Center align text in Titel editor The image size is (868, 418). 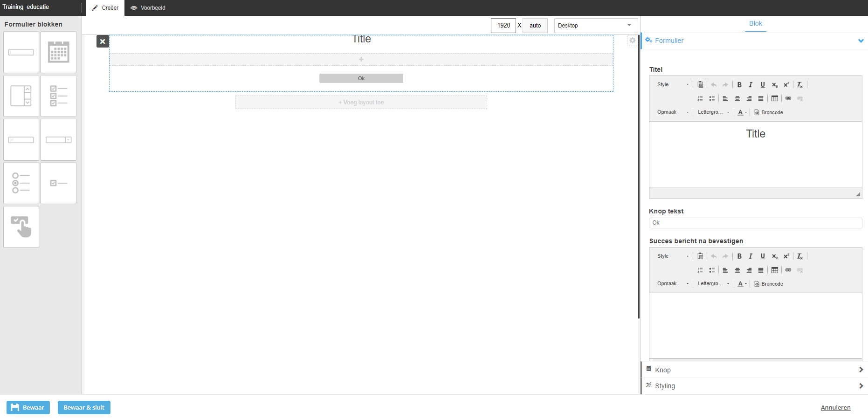coord(737,98)
